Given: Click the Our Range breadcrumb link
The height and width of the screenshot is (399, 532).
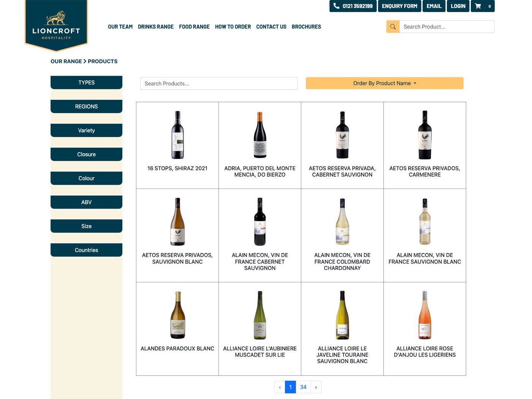Looking at the screenshot, I should point(66,61).
